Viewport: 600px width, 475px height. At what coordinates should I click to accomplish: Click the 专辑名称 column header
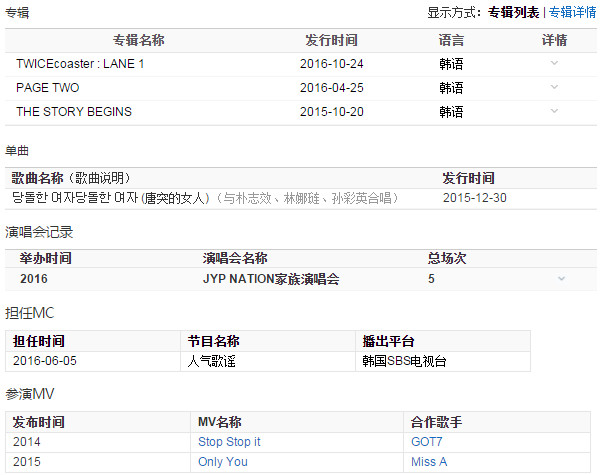139,40
